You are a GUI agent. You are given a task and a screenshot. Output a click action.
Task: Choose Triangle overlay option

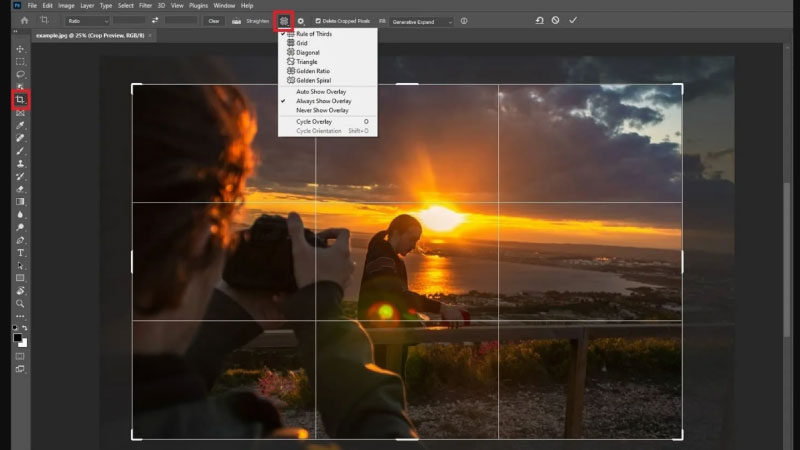click(328, 62)
